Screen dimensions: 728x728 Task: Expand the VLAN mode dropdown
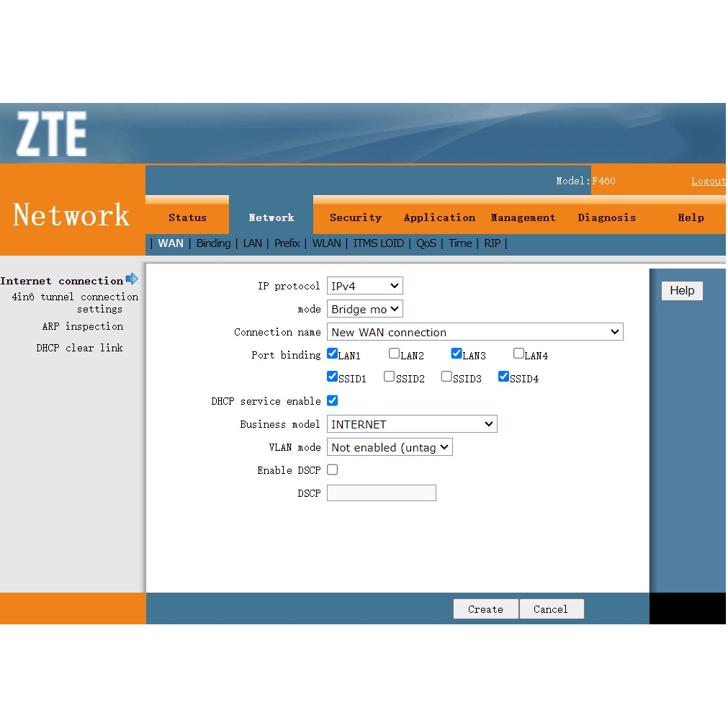(390, 447)
